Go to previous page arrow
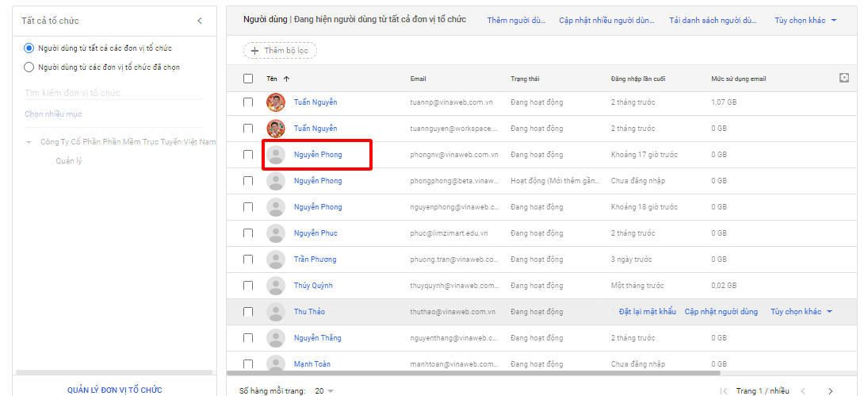The width and height of the screenshot is (868, 396). [803, 390]
